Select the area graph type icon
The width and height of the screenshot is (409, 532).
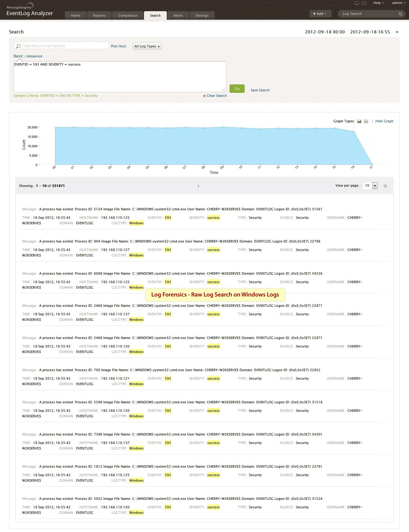359,121
